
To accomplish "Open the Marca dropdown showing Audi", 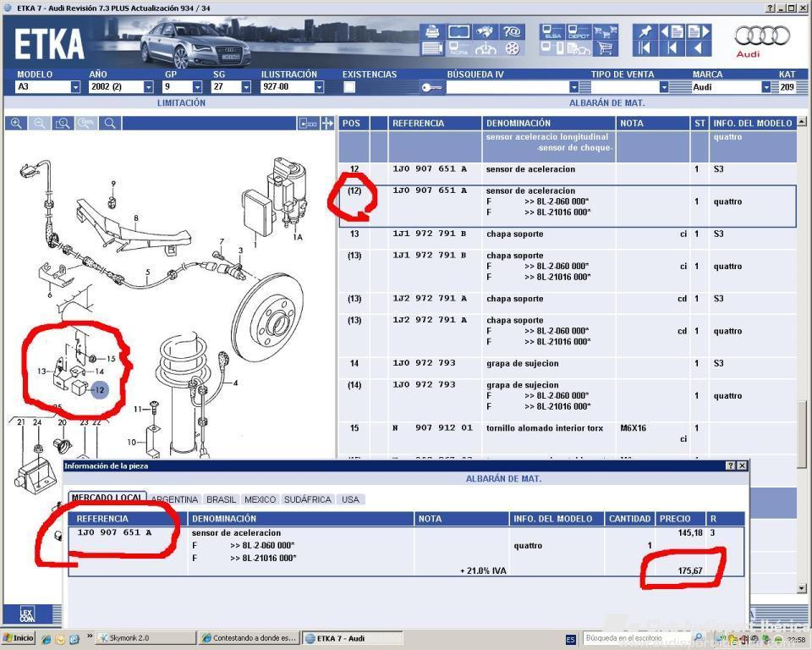I will click(766, 87).
